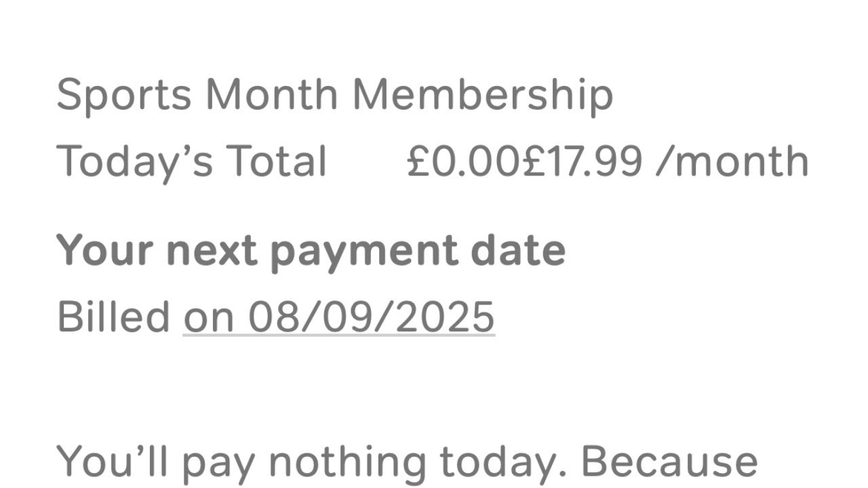Image resolution: width=868 pixels, height=488 pixels.
Task: Click the word "next" in the bold heading
Action: pos(212,250)
